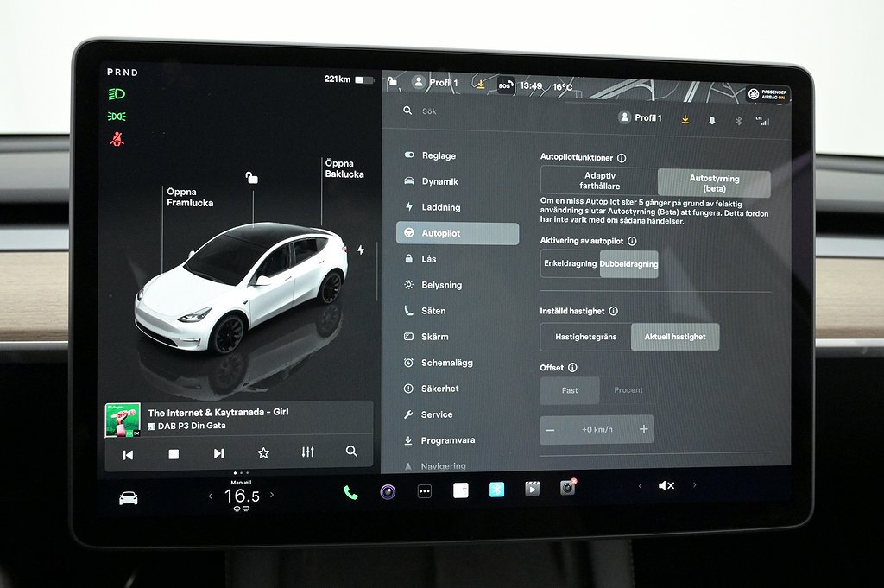884x588 pixels.
Task: Go to the Belysning settings menu
Action: pyautogui.click(x=441, y=285)
